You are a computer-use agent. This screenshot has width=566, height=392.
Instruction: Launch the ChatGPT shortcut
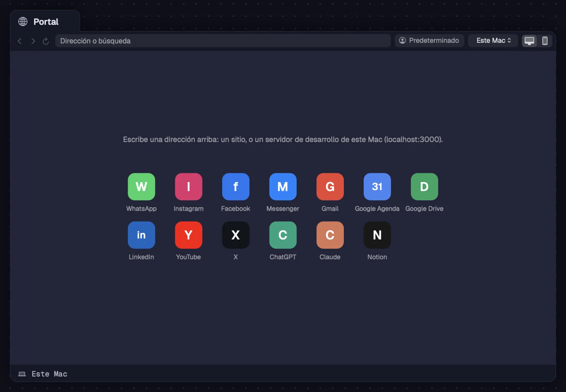point(283,235)
